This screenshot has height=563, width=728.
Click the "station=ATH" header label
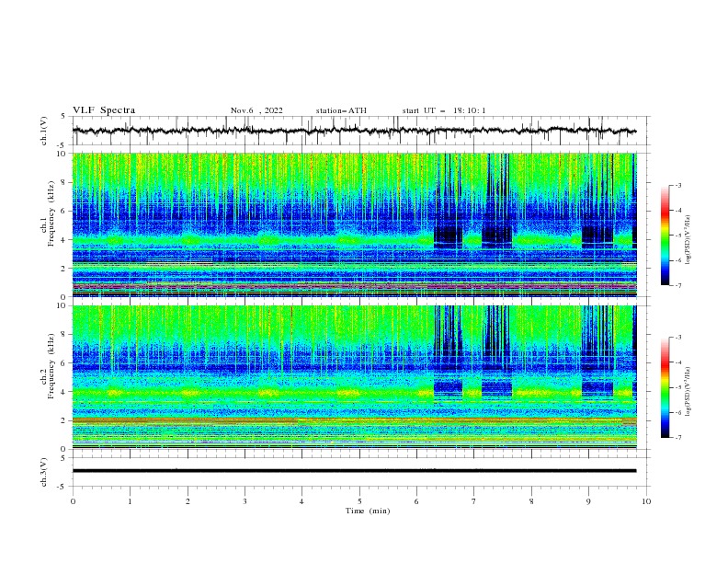[341, 110]
